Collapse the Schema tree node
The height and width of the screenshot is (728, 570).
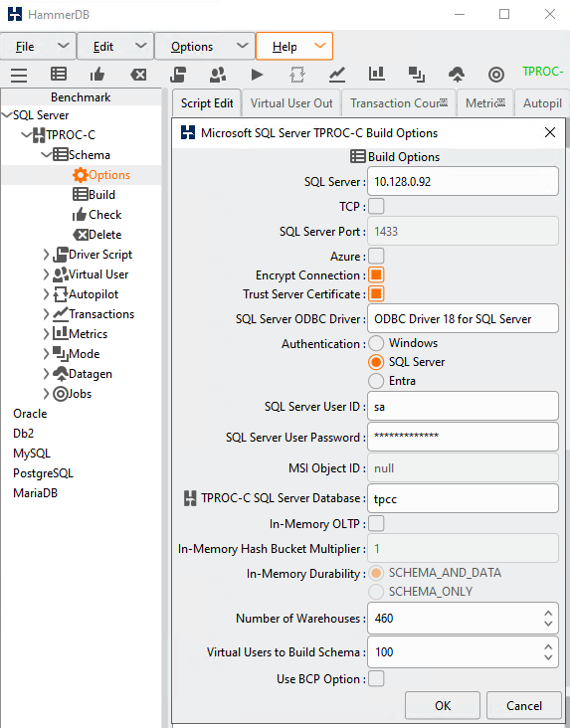tap(47, 155)
